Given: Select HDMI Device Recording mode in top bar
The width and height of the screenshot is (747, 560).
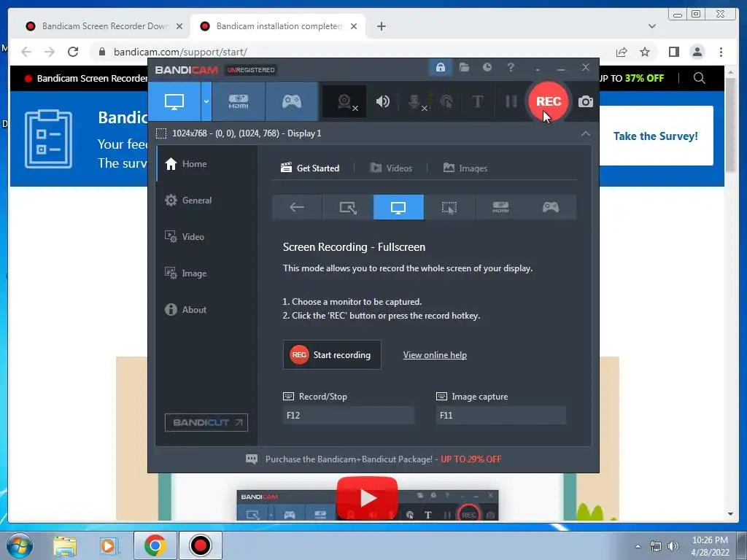Looking at the screenshot, I should (x=239, y=101).
